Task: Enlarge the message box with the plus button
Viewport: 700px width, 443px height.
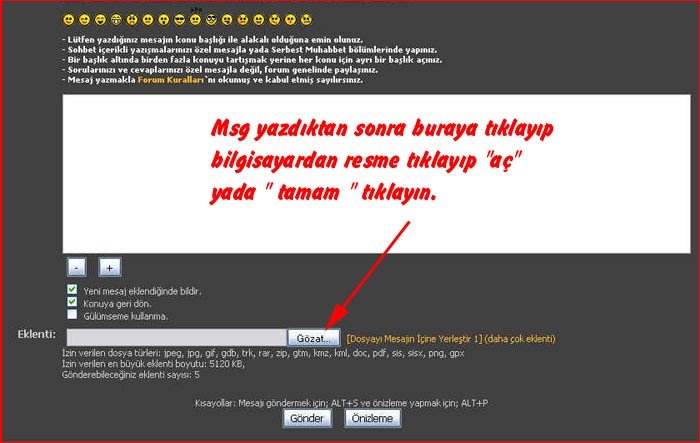Action: tap(110, 267)
